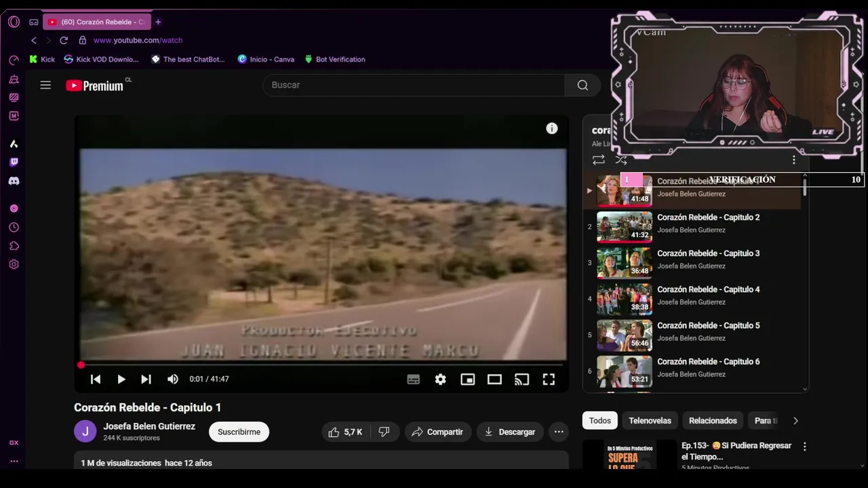Click playlist scroll down arrow
Screen dimensions: 868x488
805,389
